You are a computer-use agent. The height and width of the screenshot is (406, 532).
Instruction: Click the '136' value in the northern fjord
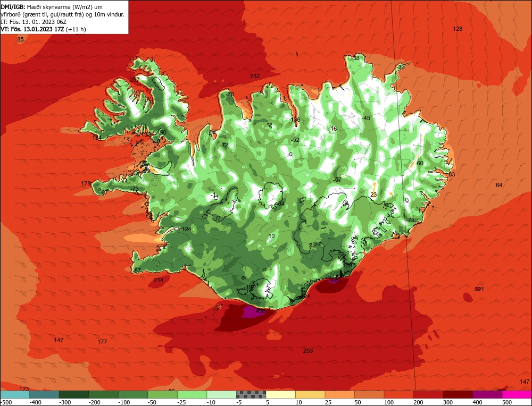[x=295, y=120]
